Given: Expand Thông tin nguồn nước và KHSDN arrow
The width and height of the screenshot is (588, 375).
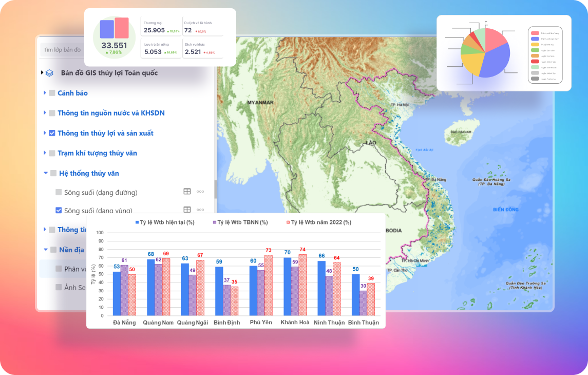Looking at the screenshot, I should pyautogui.click(x=45, y=113).
